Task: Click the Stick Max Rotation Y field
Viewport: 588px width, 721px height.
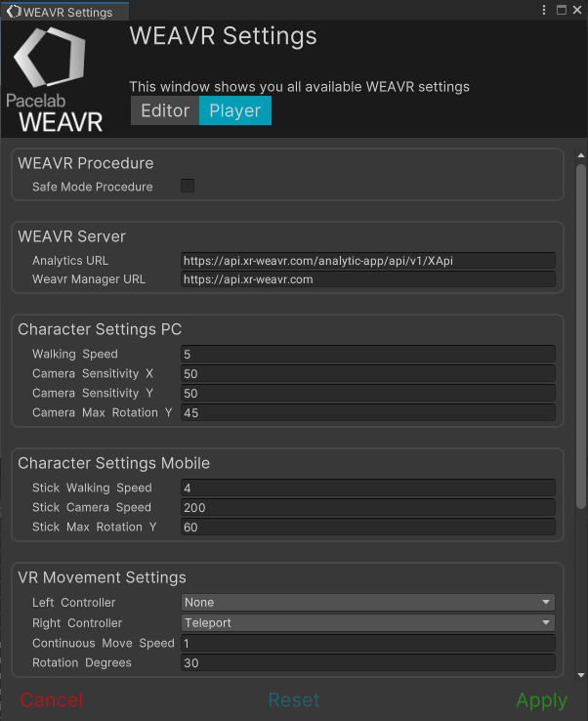Action: [368, 527]
